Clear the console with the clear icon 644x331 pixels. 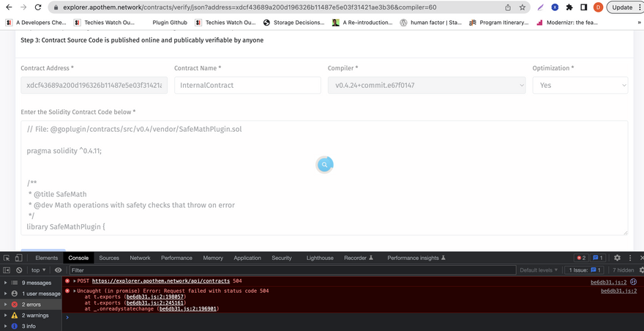[20, 270]
